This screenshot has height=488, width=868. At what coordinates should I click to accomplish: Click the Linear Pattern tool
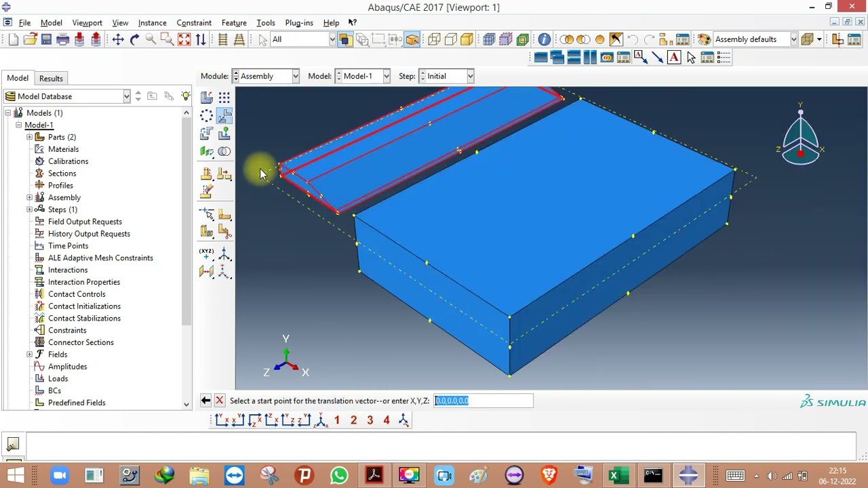click(x=224, y=98)
